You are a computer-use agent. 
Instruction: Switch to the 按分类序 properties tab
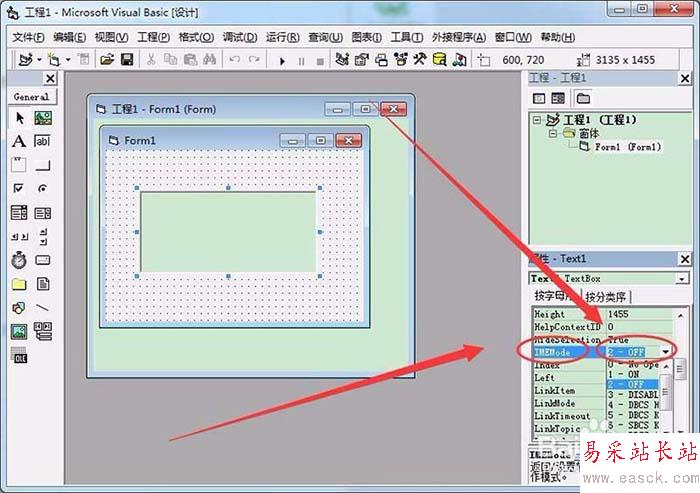[x=606, y=297]
